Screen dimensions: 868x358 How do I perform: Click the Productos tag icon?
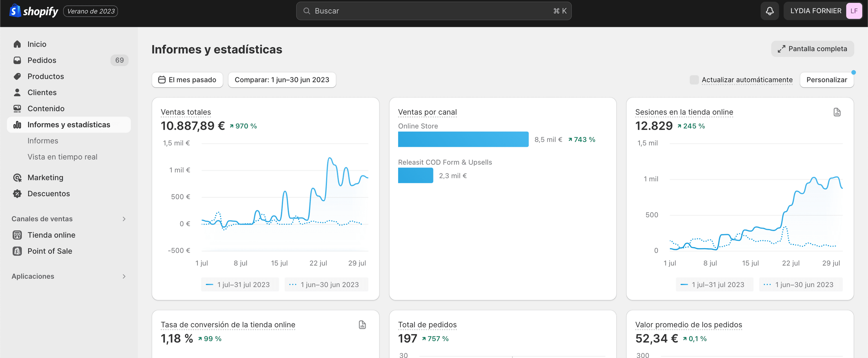click(x=17, y=76)
